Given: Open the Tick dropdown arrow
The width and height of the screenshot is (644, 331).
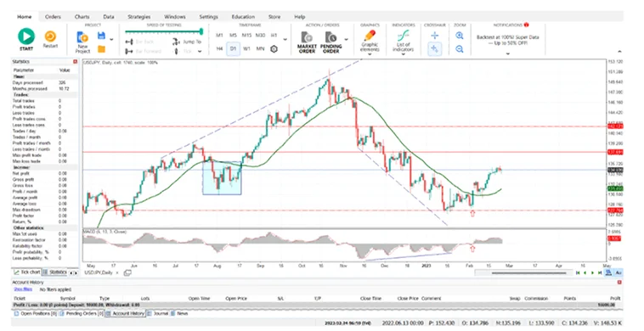Looking at the screenshot, I should pos(200,52).
